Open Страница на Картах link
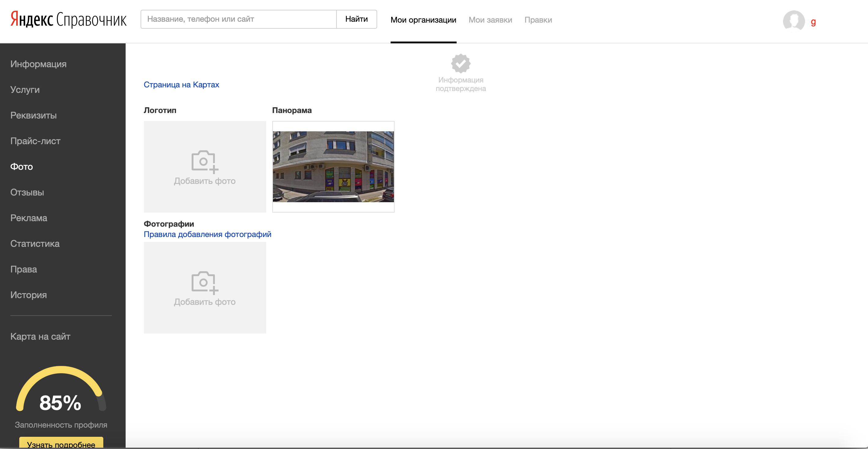The width and height of the screenshot is (868, 449). (181, 85)
